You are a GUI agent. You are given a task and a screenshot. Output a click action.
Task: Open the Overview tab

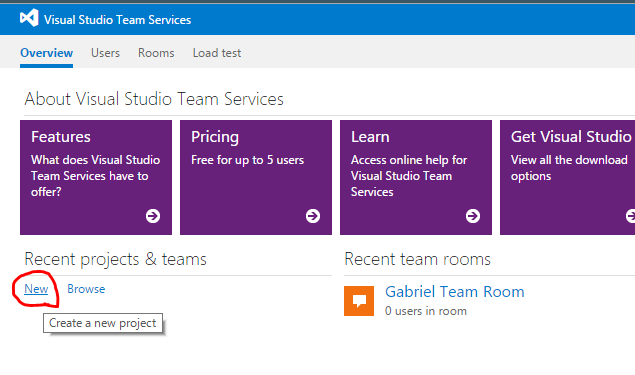click(47, 53)
